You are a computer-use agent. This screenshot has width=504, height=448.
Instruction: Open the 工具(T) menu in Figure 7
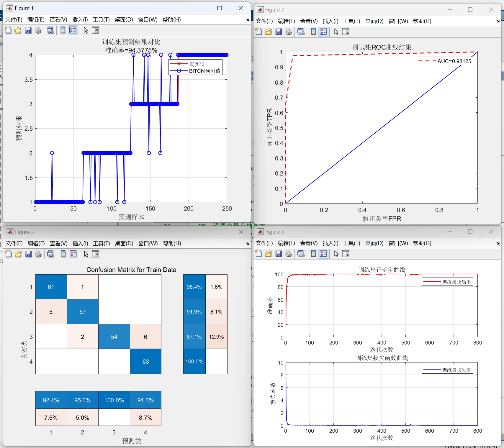351,21
